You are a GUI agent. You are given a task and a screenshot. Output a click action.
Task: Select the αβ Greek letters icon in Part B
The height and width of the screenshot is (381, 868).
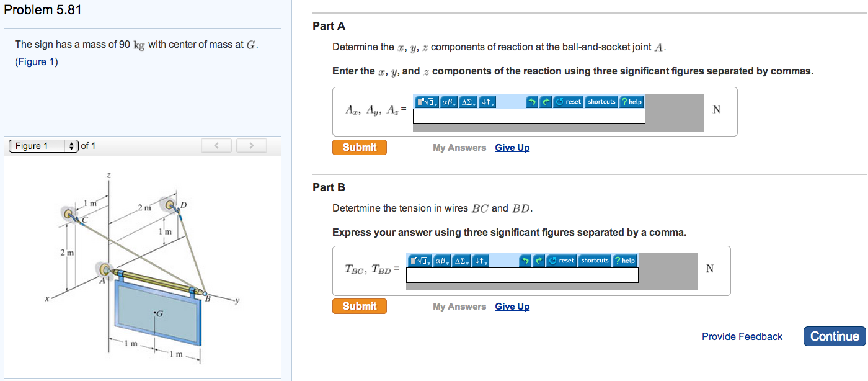click(x=441, y=261)
